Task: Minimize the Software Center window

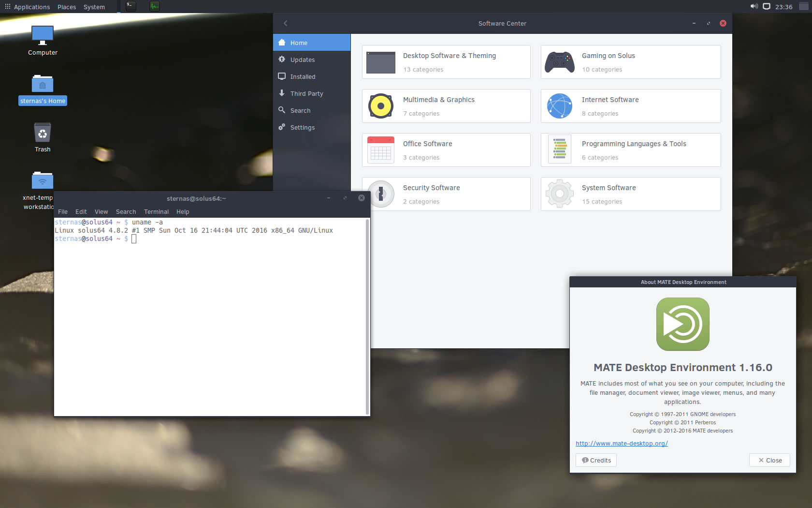Action: tap(694, 23)
